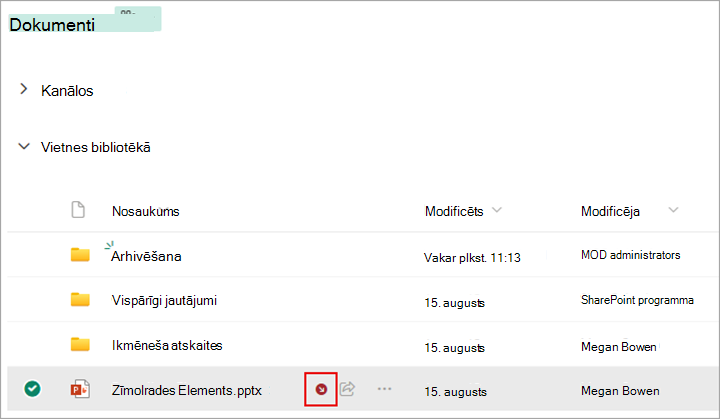Collapse the Vietnes bibliotēkā section
720x419 pixels.
click(24, 147)
